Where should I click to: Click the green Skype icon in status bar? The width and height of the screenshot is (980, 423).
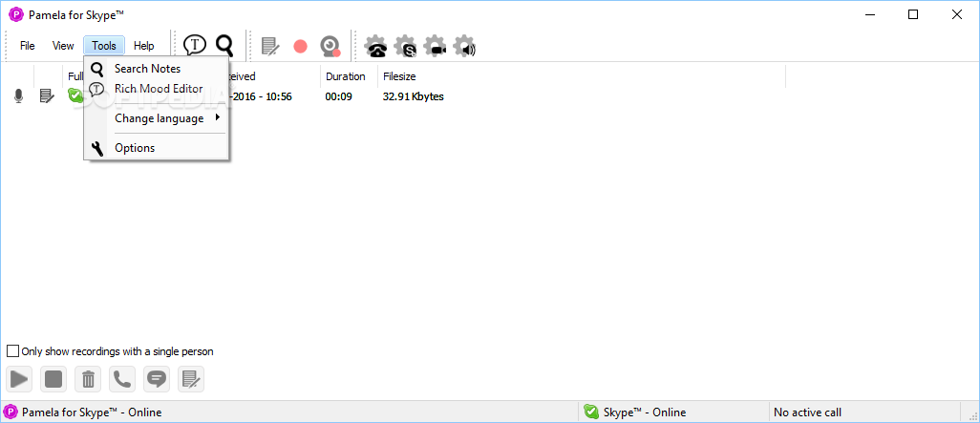pos(591,412)
